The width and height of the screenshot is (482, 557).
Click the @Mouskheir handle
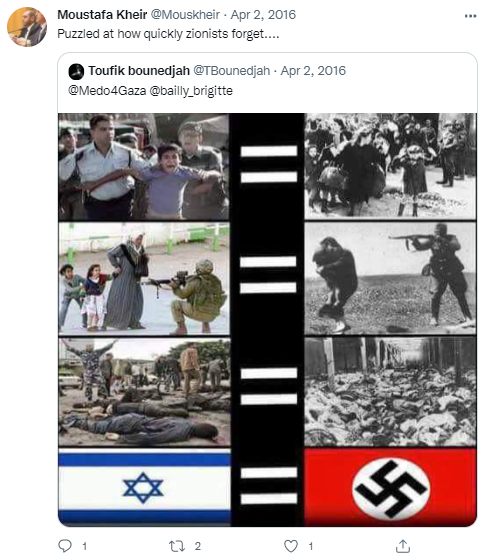coord(185,15)
